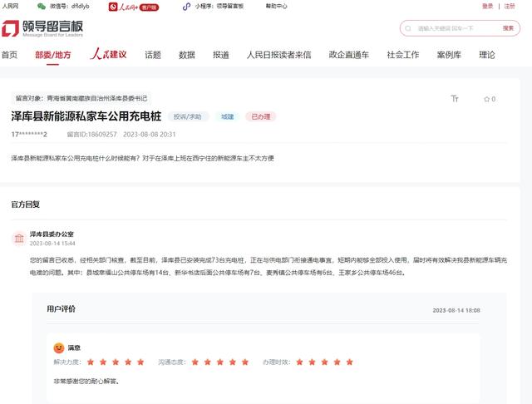Open 帮助中心 help center link

tap(276, 6)
